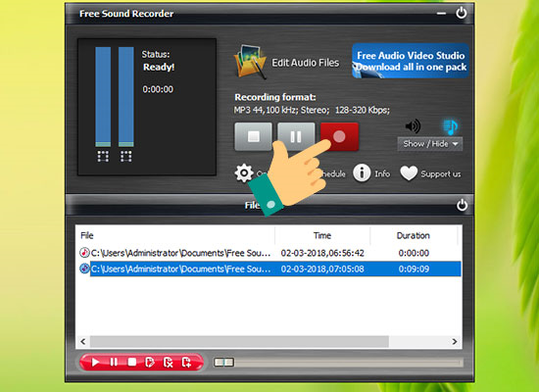
Task: Click the 02-03-2018,06:56:42 time cell
Action: click(322, 253)
